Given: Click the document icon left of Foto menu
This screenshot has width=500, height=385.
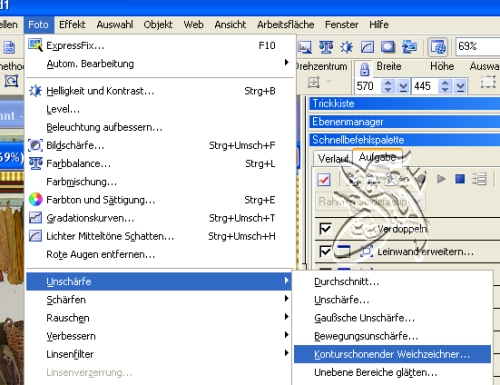Looking at the screenshot, I should coord(9,47).
